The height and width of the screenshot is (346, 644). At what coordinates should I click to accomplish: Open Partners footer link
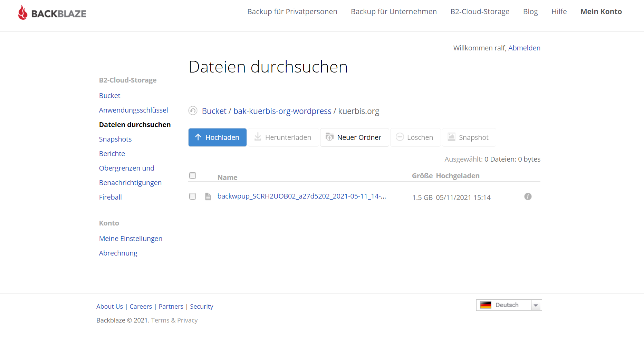point(171,307)
